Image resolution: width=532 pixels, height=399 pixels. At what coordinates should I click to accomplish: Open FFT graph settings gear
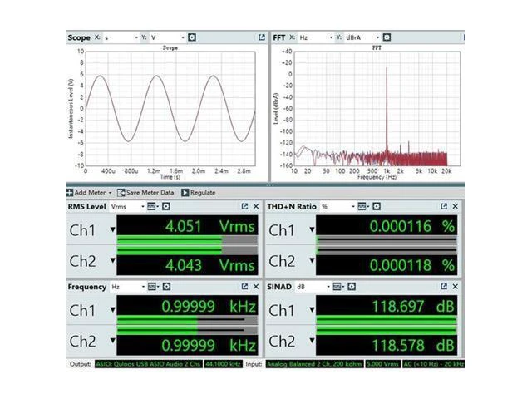387,37
